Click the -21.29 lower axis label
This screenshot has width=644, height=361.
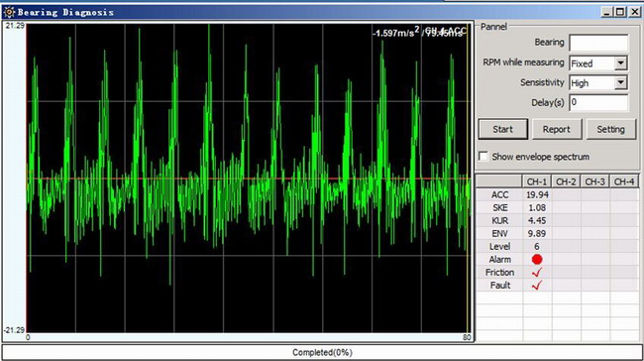[14, 330]
